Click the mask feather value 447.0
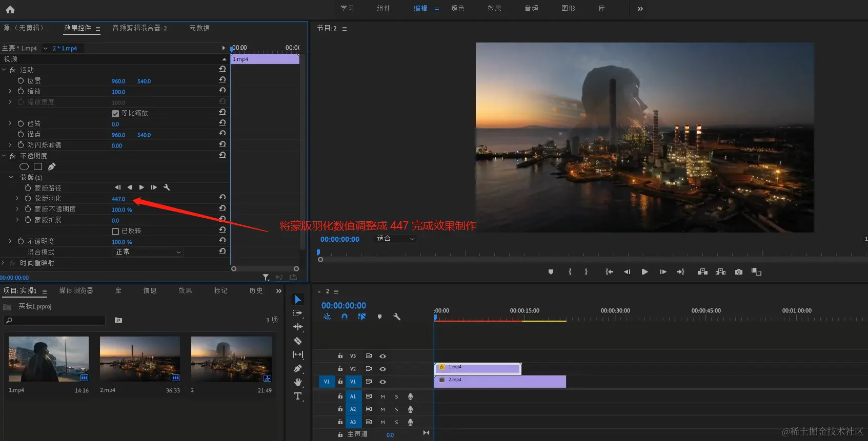 pyautogui.click(x=118, y=199)
